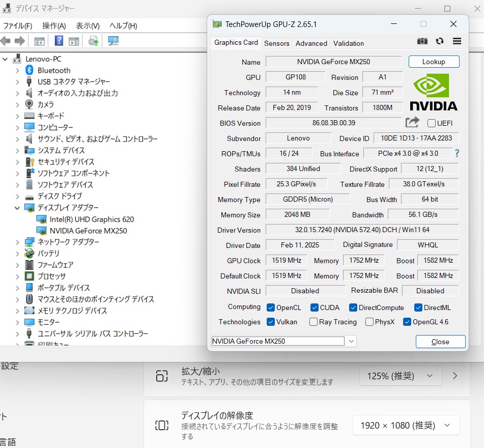
Task: Click scan for hardware changes monitor icon
Action: [x=113, y=41]
